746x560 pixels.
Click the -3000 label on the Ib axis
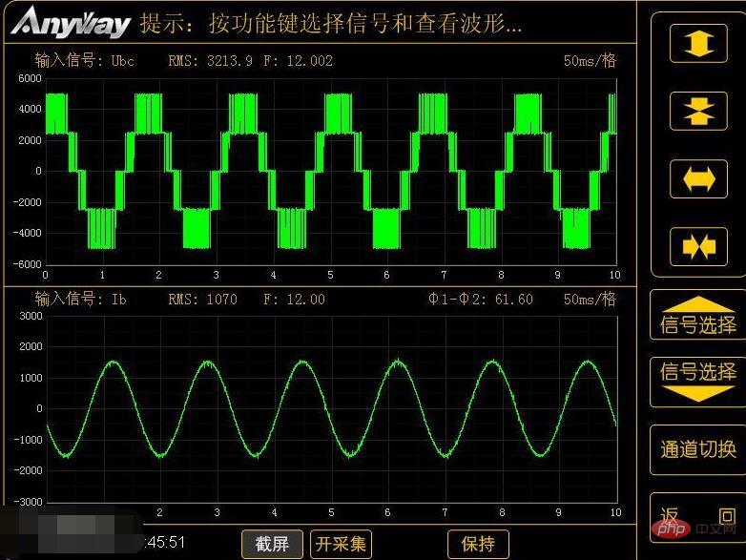click(x=28, y=502)
